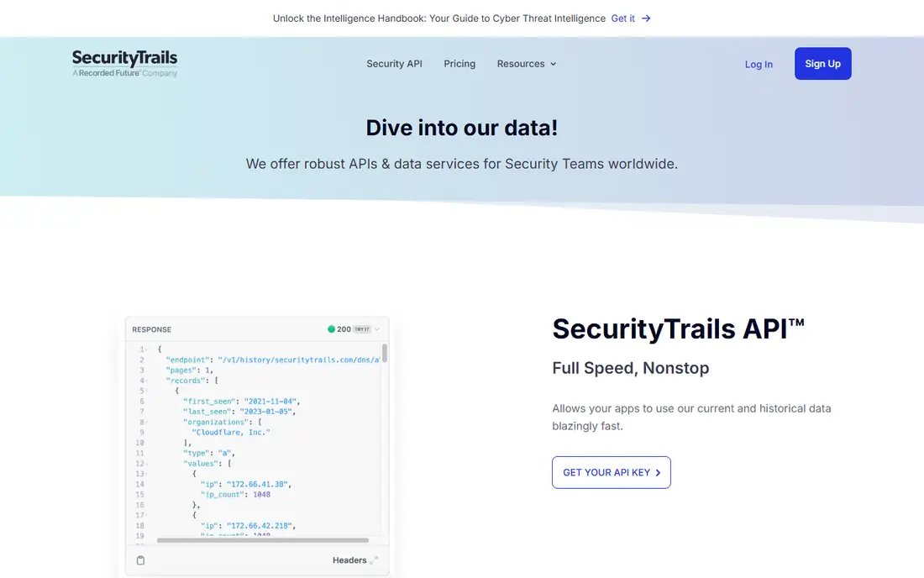Click the "2023-01-05" last_seen value
924x578 pixels.
click(265, 412)
